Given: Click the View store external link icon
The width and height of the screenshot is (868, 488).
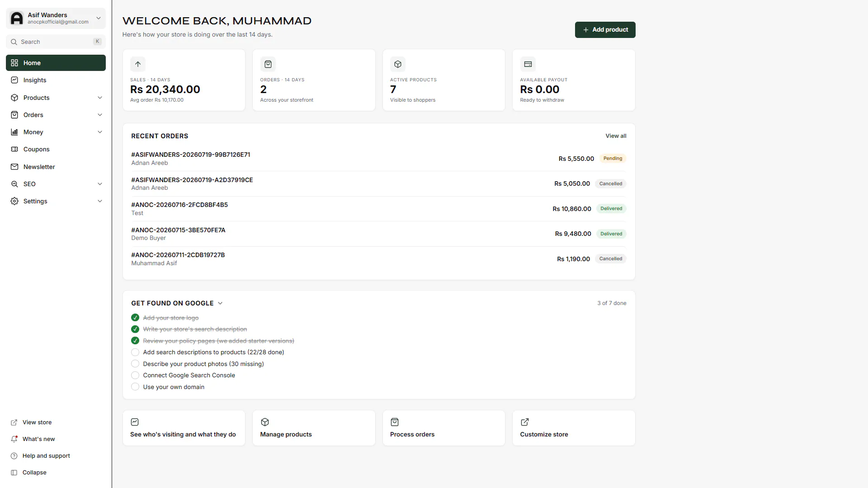Looking at the screenshot, I should tap(14, 422).
